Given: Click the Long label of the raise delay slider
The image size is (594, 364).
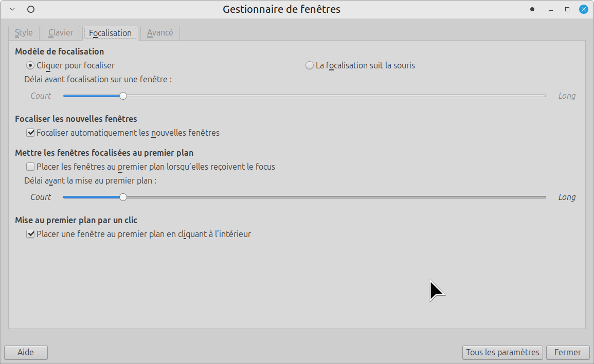Looking at the screenshot, I should pos(567,197).
